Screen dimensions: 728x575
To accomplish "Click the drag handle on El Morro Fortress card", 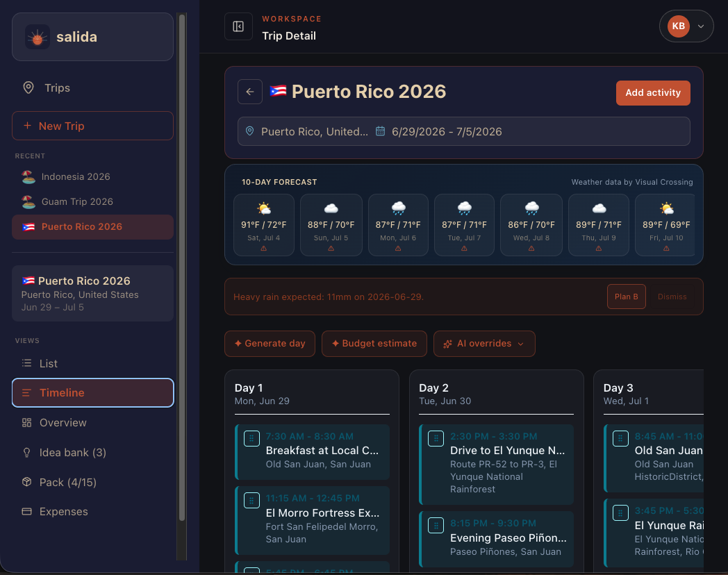I will (251, 500).
